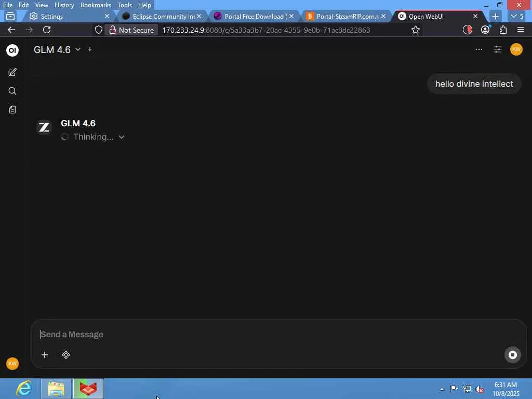Image resolution: width=532 pixels, height=399 pixels.
Task: Show hidden tray icons arrow
Action: (442, 389)
